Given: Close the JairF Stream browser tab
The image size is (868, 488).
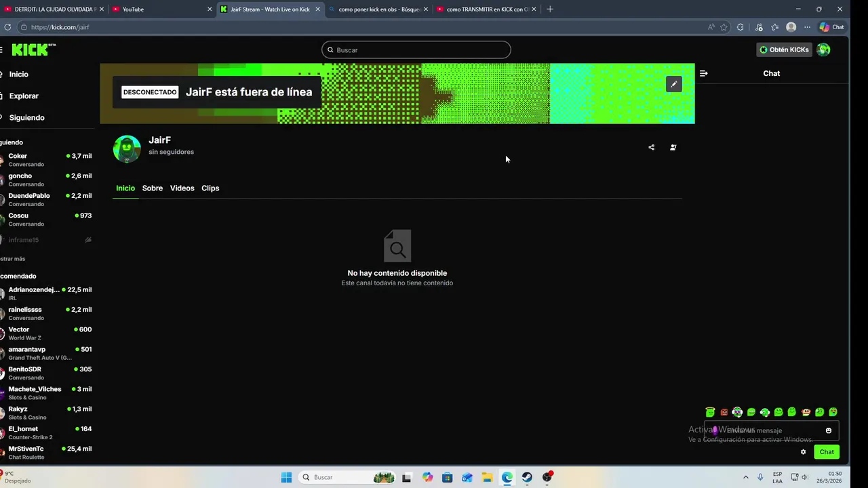Looking at the screenshot, I should click(317, 9).
